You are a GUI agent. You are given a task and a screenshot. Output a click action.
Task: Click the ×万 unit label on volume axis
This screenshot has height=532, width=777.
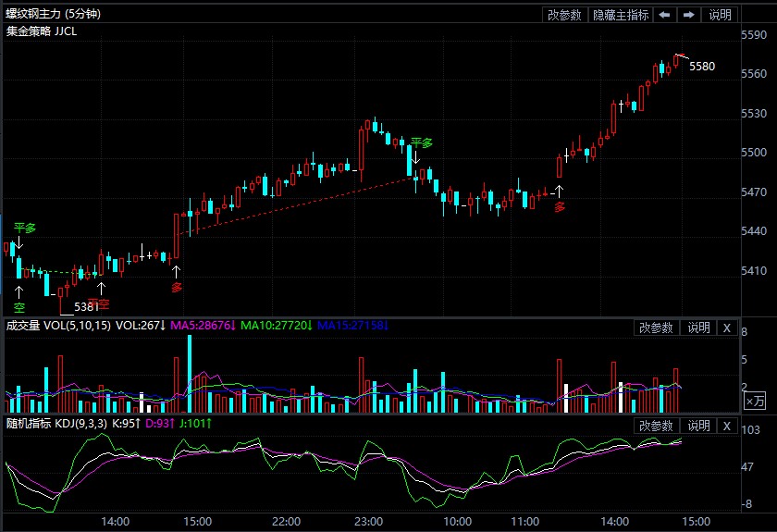tap(755, 402)
